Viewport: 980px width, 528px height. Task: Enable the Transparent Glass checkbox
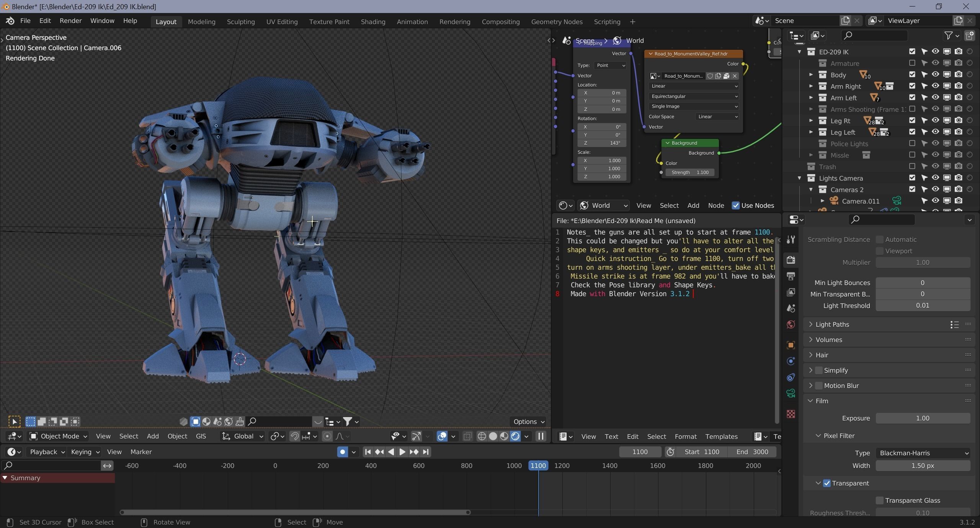click(x=880, y=500)
